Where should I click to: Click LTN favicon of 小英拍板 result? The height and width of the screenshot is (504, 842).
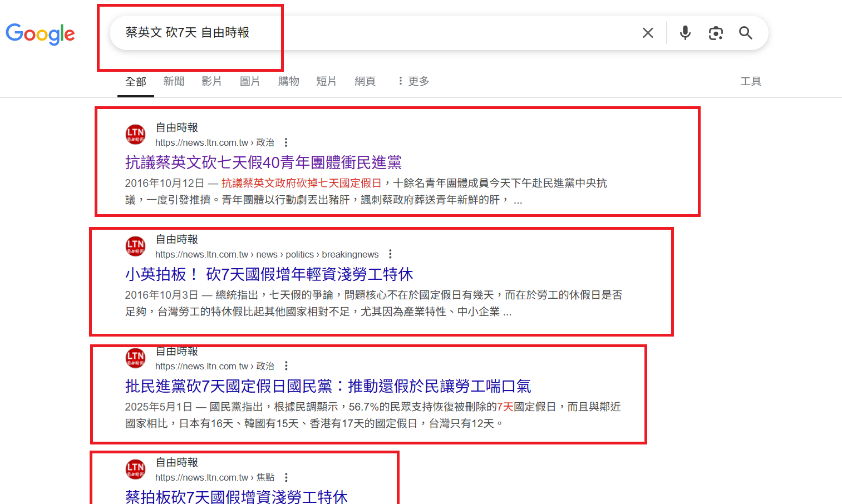click(x=135, y=246)
